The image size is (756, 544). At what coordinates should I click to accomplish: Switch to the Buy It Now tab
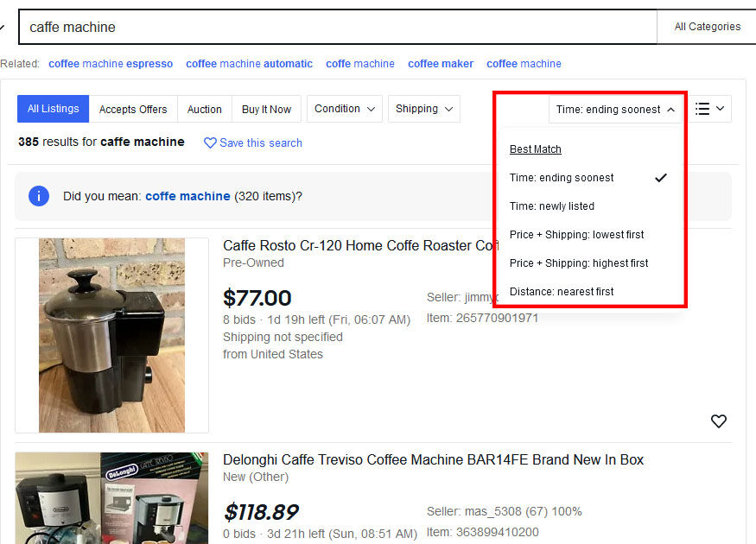(267, 110)
